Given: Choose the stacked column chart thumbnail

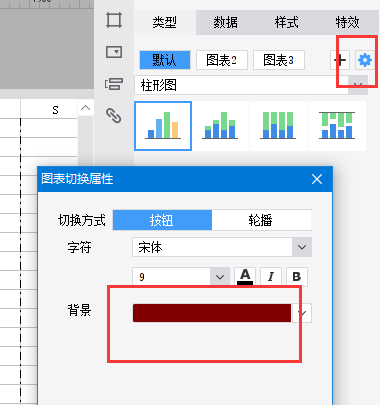Looking at the screenshot, I should (x=220, y=126).
